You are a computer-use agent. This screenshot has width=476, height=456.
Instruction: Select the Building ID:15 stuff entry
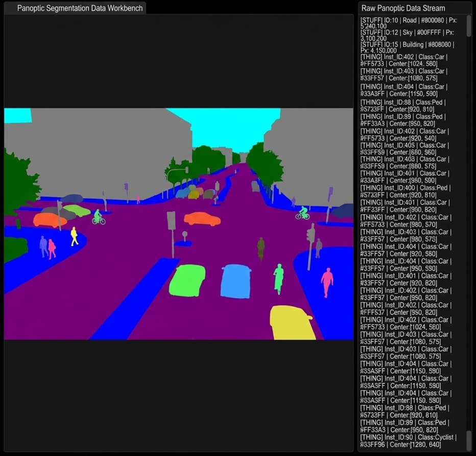(409, 48)
